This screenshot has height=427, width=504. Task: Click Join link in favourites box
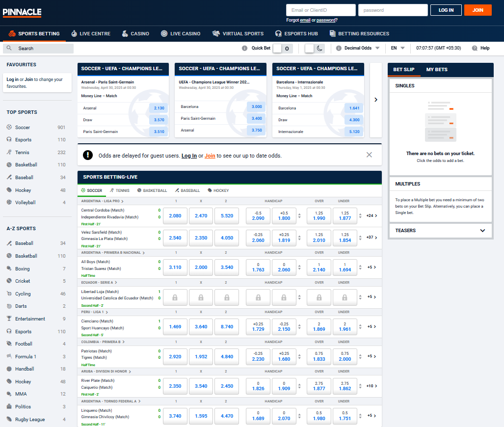[29, 80]
